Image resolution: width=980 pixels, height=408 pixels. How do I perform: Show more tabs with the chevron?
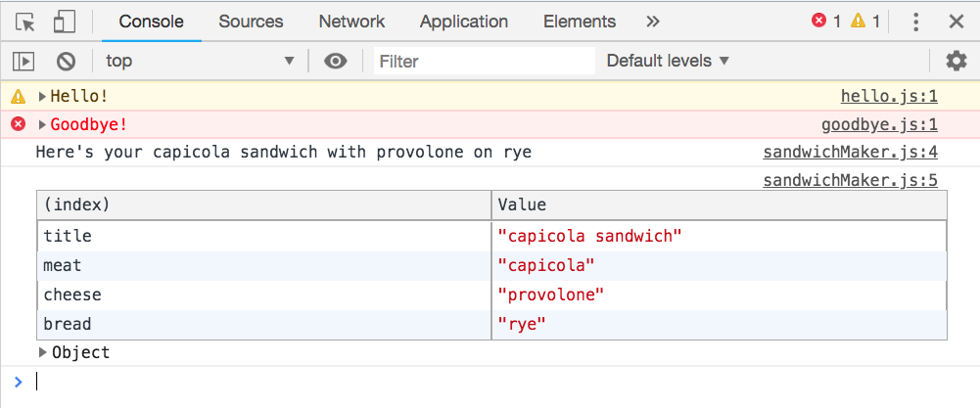tap(653, 22)
